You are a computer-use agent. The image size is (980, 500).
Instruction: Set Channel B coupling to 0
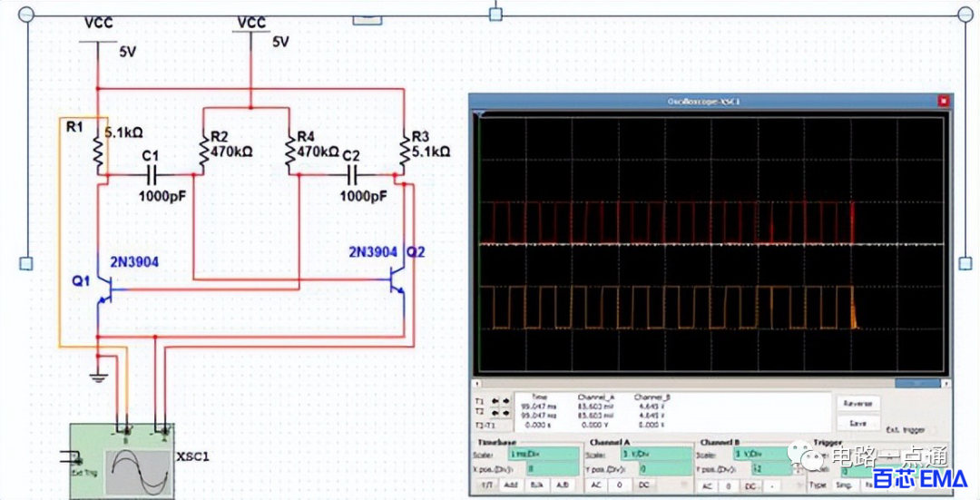tap(729, 486)
